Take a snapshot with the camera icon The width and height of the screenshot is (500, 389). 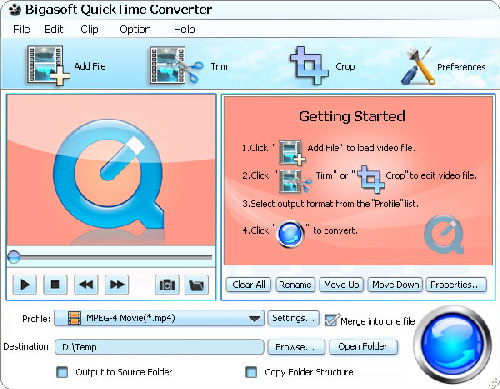pos(167,285)
